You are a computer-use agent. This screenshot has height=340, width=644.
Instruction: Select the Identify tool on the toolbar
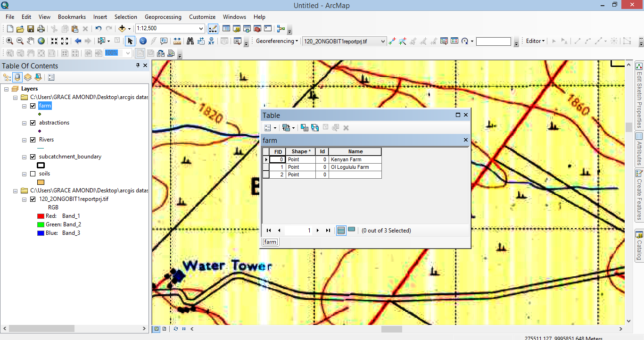(142, 41)
